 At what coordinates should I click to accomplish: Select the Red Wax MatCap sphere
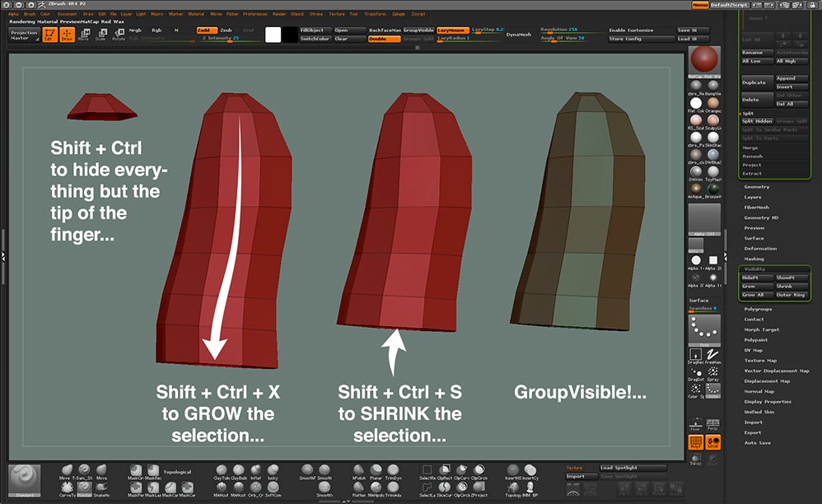click(x=704, y=61)
